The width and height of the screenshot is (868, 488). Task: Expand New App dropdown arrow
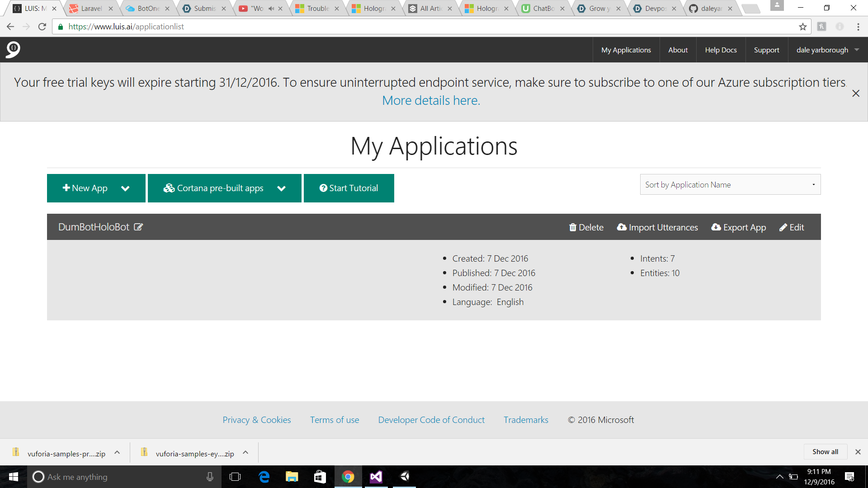pyautogui.click(x=125, y=188)
